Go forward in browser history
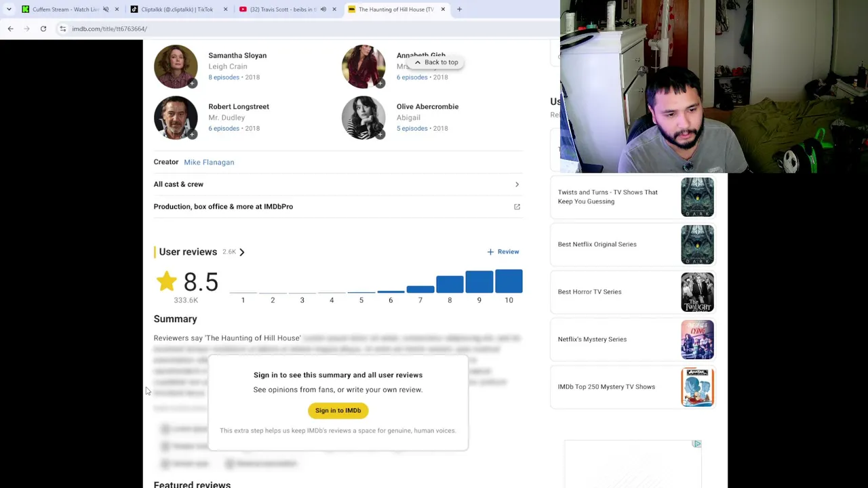Viewport: 868px width, 488px height. (27, 28)
